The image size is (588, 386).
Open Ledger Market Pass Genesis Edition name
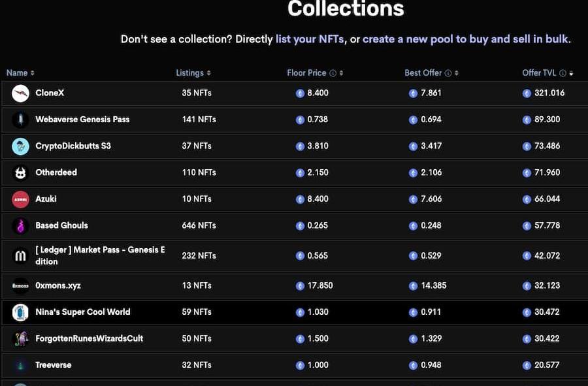pos(100,255)
